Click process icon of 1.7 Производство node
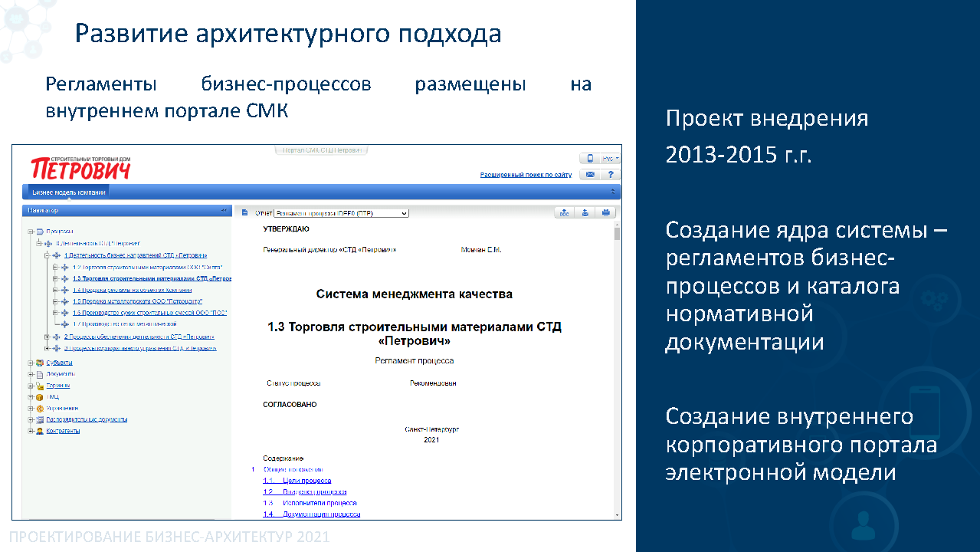 [65, 324]
